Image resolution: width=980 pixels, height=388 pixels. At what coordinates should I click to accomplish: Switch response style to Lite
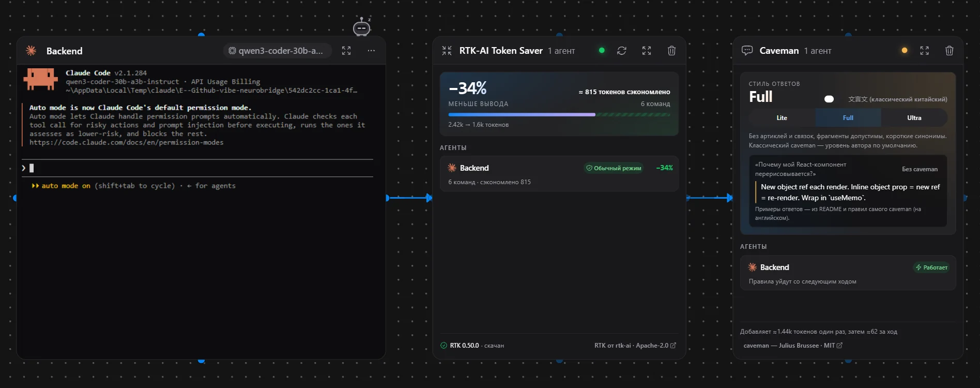(782, 118)
